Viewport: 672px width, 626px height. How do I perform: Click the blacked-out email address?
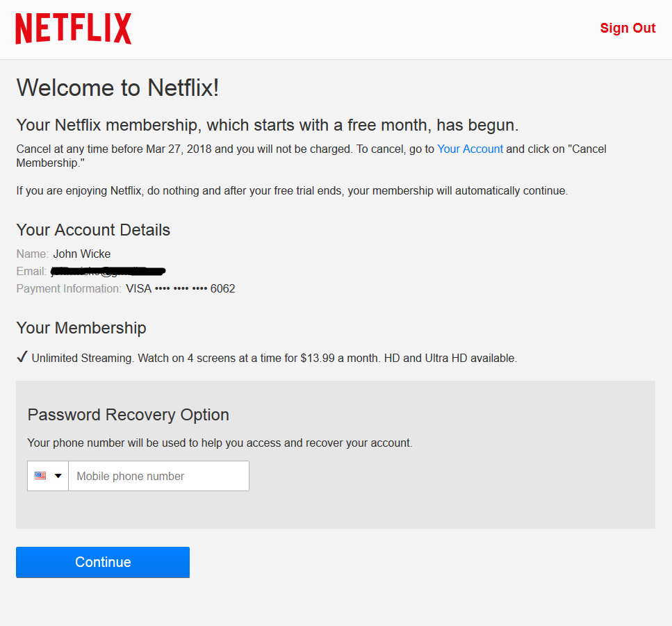pyautogui.click(x=108, y=271)
